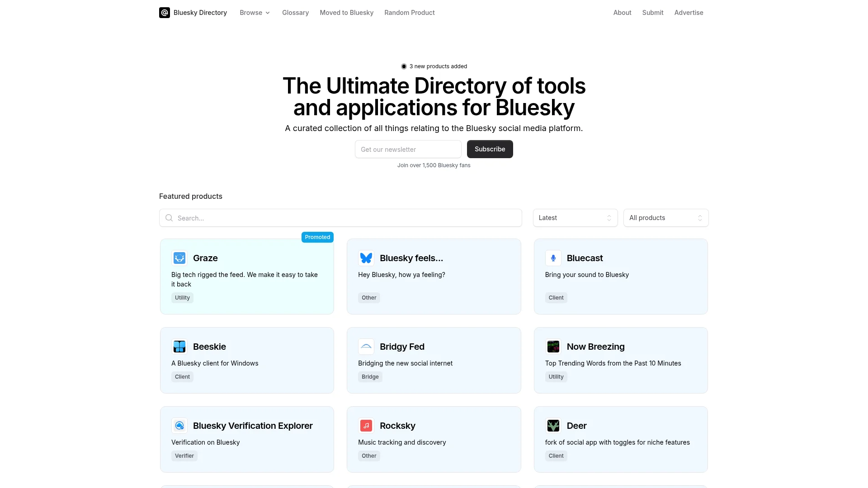The width and height of the screenshot is (868, 488).
Task: Open a Random Product
Action: [410, 13]
